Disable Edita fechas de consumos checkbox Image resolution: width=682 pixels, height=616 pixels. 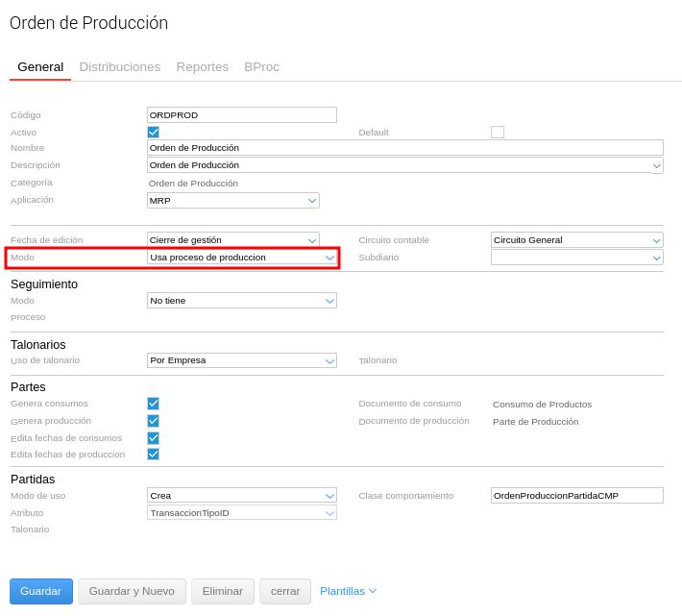coord(153,438)
